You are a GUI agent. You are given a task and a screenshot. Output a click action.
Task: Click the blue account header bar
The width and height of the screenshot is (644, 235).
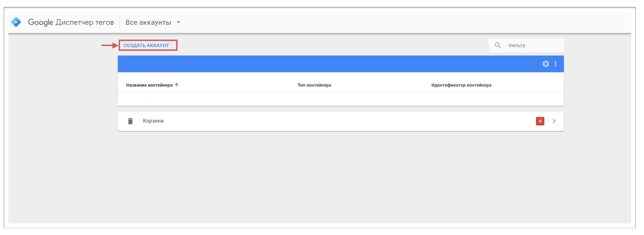coord(322,64)
